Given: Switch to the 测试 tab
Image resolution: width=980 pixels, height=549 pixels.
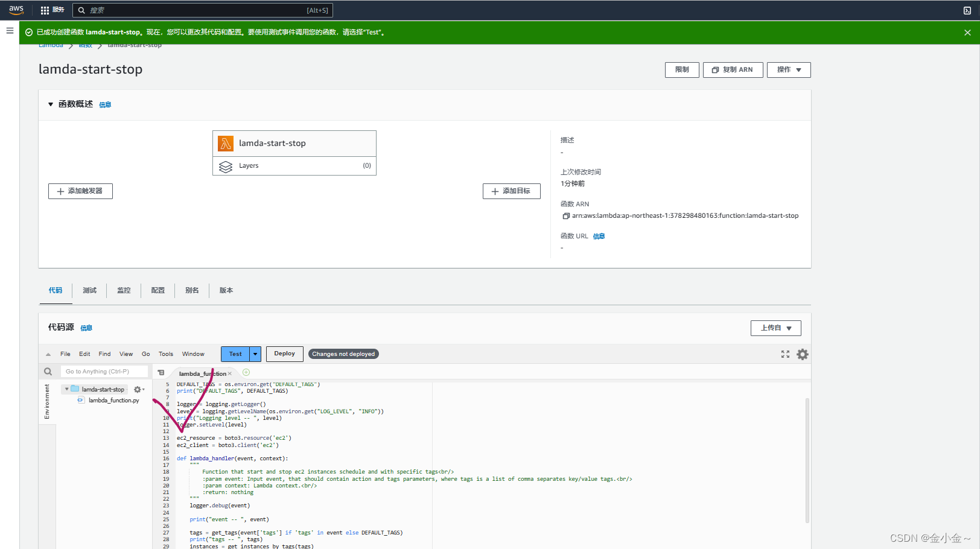Looking at the screenshot, I should coord(89,291).
